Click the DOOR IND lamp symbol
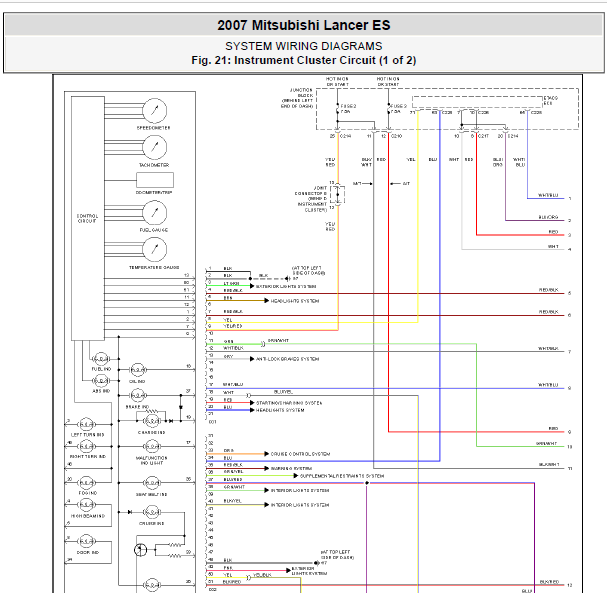Viewport: 607px width, 593px height. 86,541
